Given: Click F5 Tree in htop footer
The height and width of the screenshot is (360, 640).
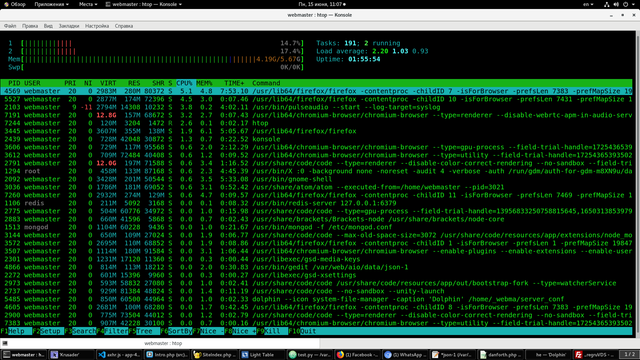Looking at the screenshot, I should click(144, 331).
